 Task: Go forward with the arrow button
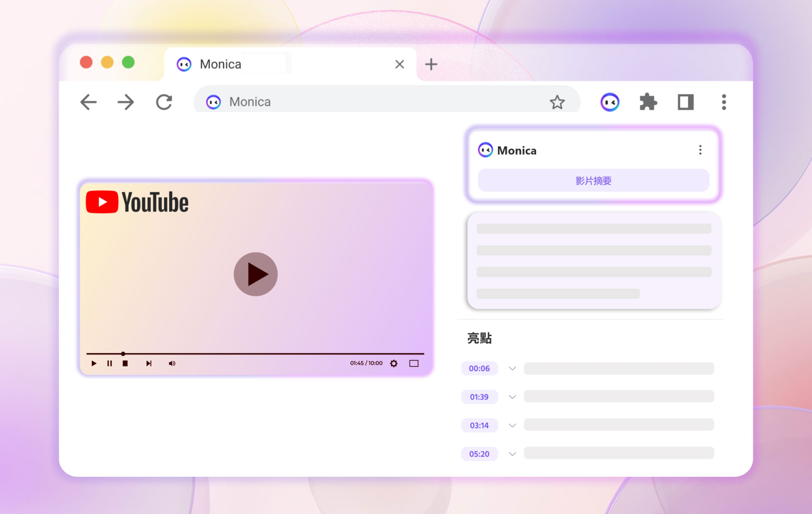pyautogui.click(x=126, y=102)
